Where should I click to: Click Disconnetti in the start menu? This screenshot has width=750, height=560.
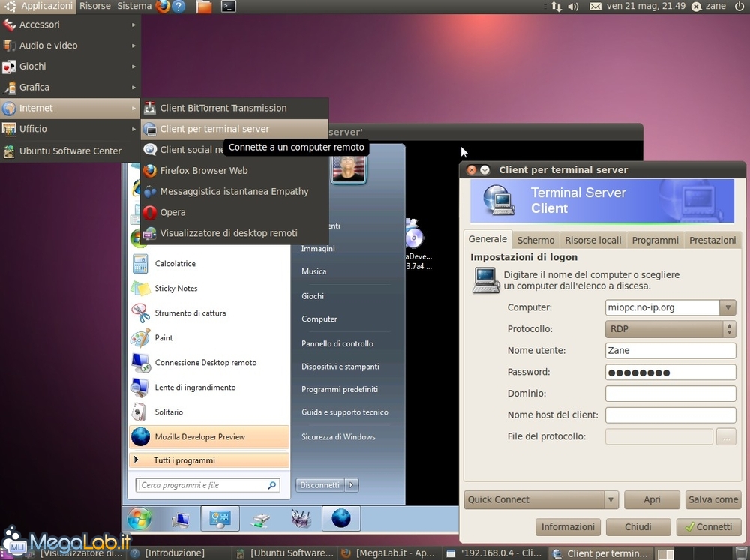[x=320, y=485]
